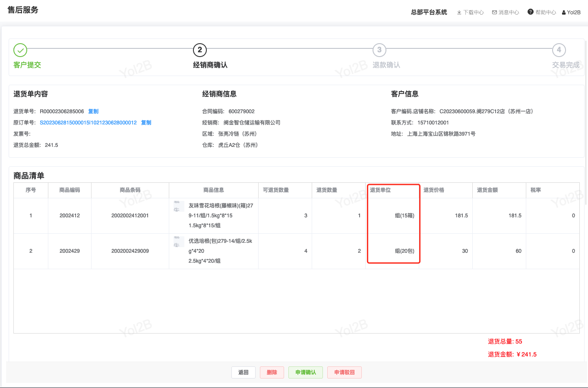Open the 帮助中心 help center
Image resolution: width=588 pixels, height=388 pixels.
click(541, 13)
